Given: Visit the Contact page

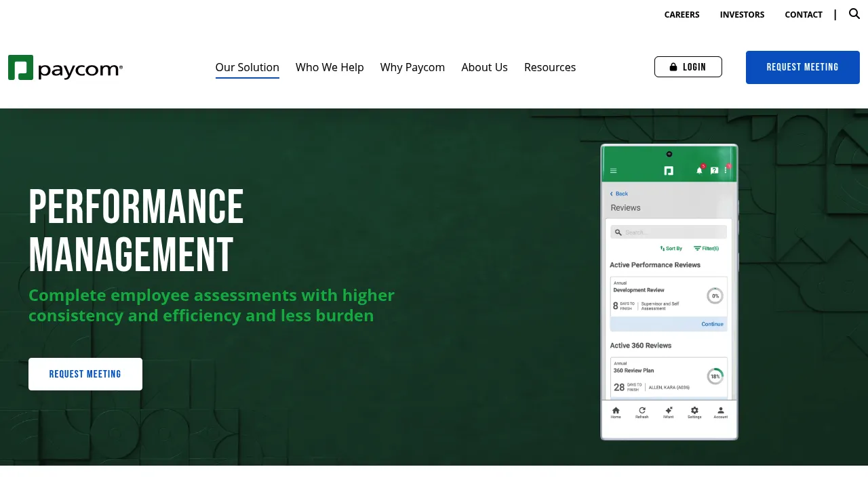Looking at the screenshot, I should pos(804,14).
